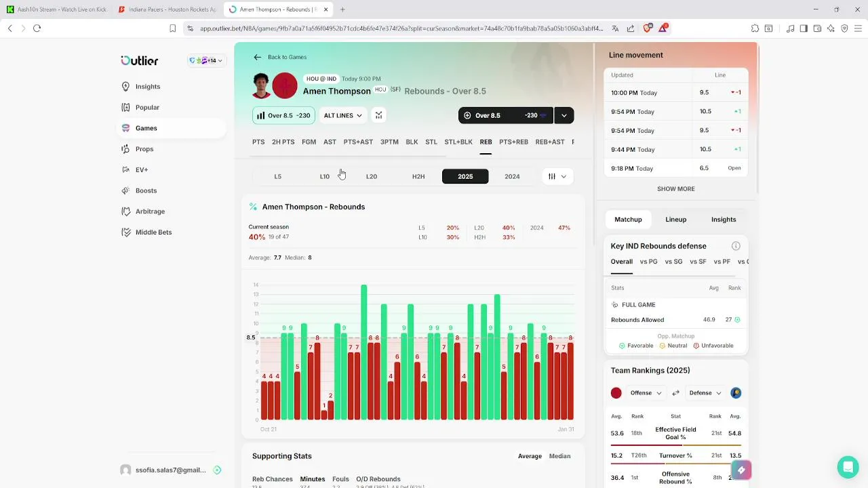This screenshot has height=488, width=868.
Task: Click the Outlier logo
Action: point(139,60)
